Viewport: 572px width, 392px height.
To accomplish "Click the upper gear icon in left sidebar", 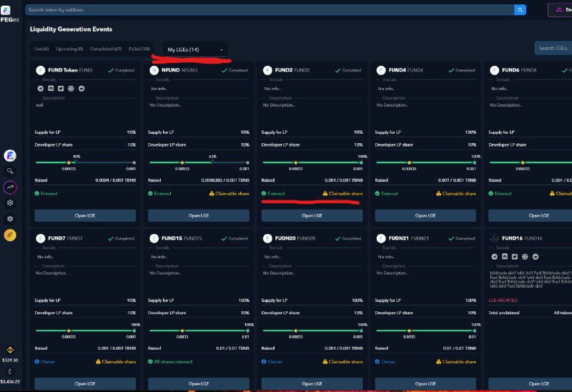I will click(10, 203).
